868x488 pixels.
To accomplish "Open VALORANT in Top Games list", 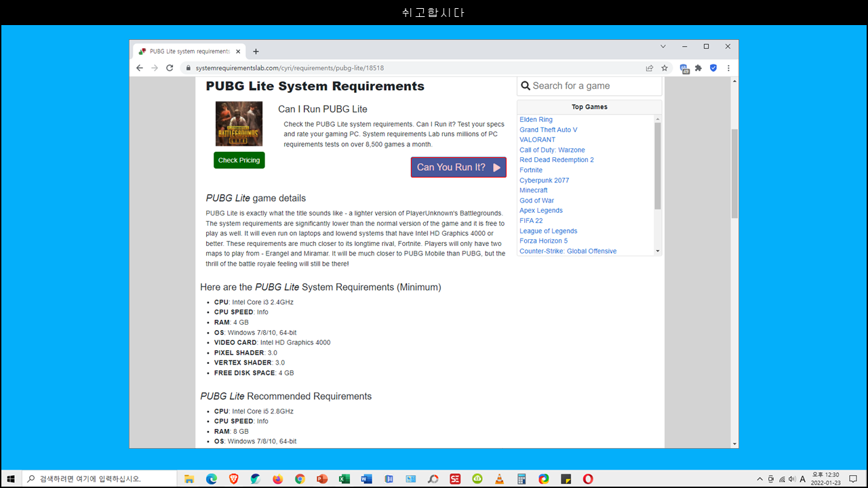I will pyautogui.click(x=537, y=140).
